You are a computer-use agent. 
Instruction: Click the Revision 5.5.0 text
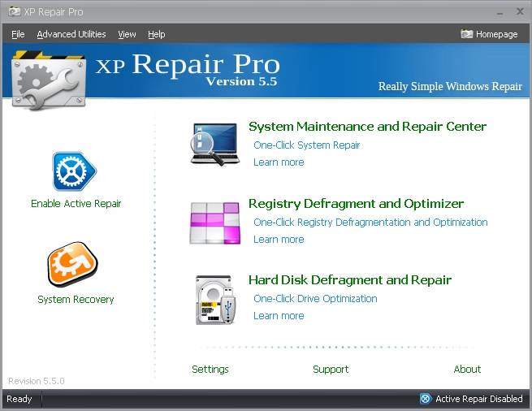tap(37, 381)
